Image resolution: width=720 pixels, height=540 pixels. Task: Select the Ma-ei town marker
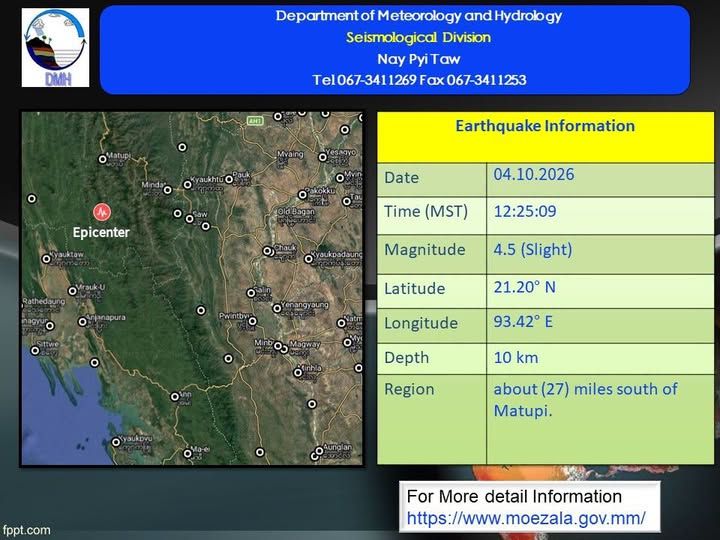coord(187,453)
